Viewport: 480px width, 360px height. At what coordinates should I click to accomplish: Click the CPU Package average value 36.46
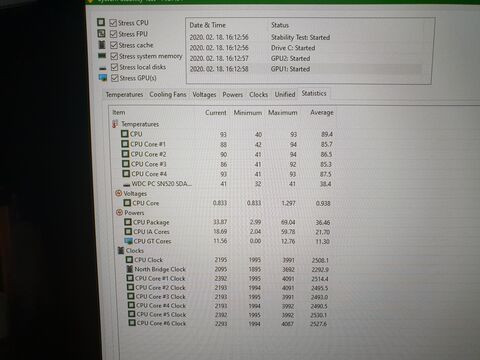(x=323, y=222)
